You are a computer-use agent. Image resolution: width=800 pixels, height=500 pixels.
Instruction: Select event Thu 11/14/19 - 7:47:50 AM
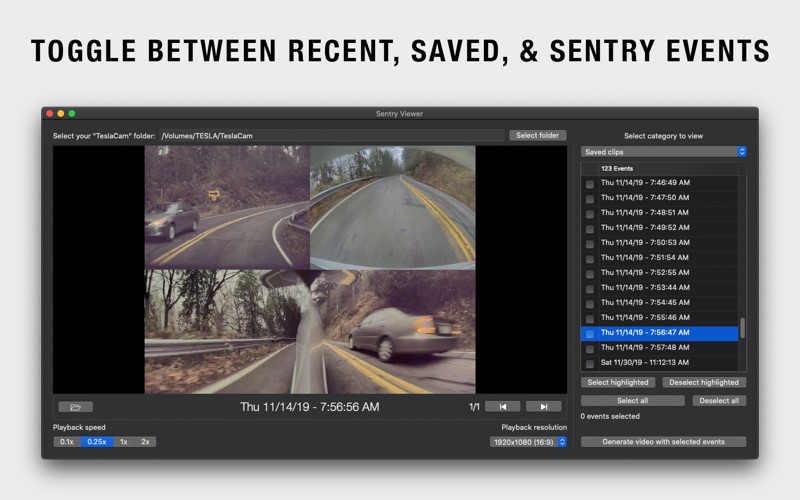(x=645, y=197)
